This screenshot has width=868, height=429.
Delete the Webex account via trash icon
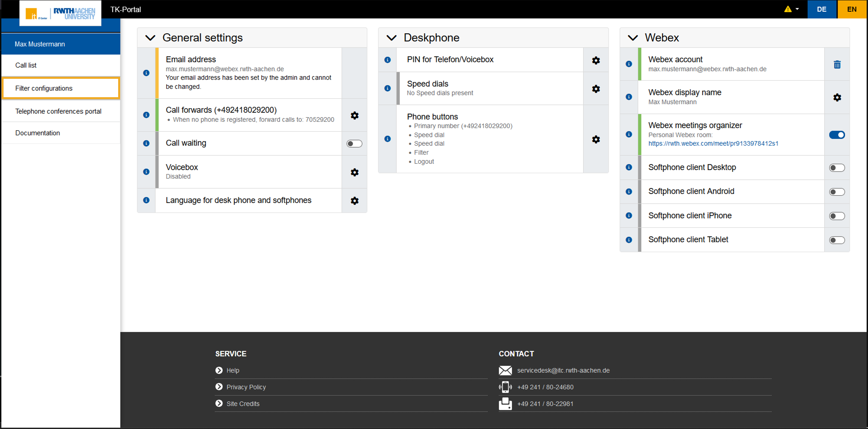click(837, 64)
